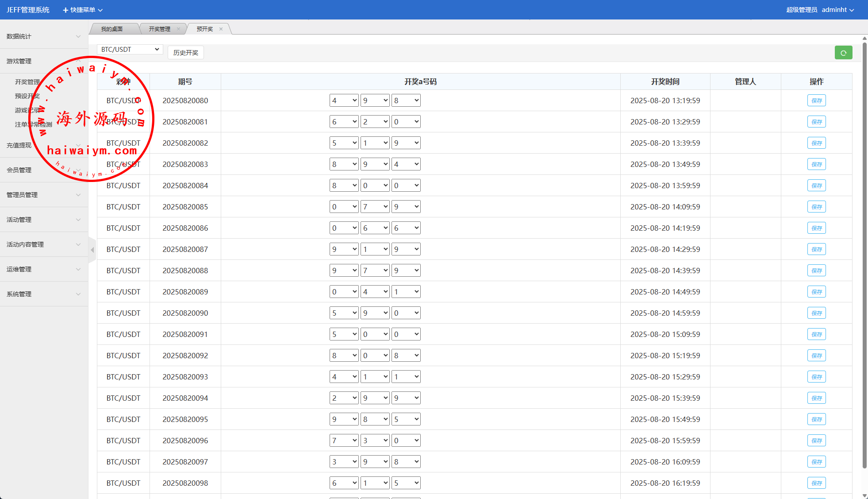The width and height of the screenshot is (868, 499).
Task: Click the 历史开奖 button
Action: pyautogui.click(x=186, y=53)
